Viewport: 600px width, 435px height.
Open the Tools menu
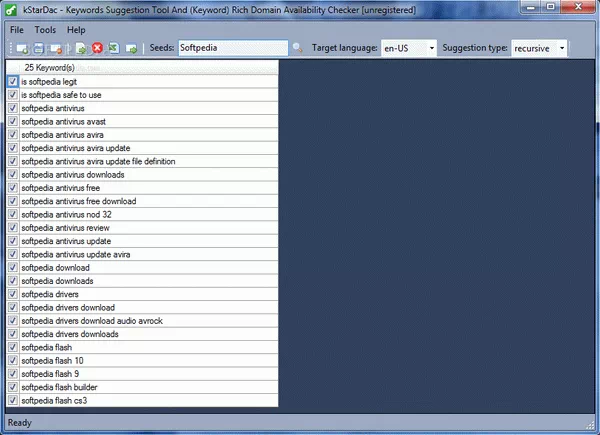coord(45,30)
